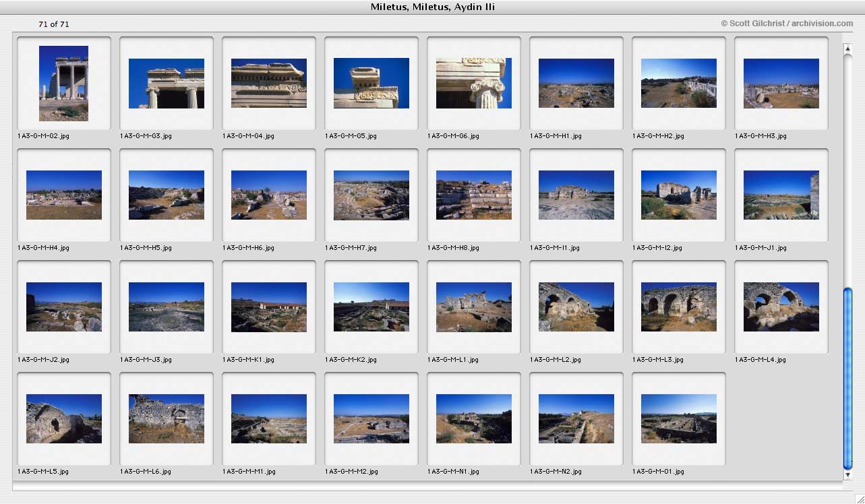The image size is (865, 504).
Task: Pick thumbnail 1A3-G-M-L1.jpg
Action: pos(474,307)
